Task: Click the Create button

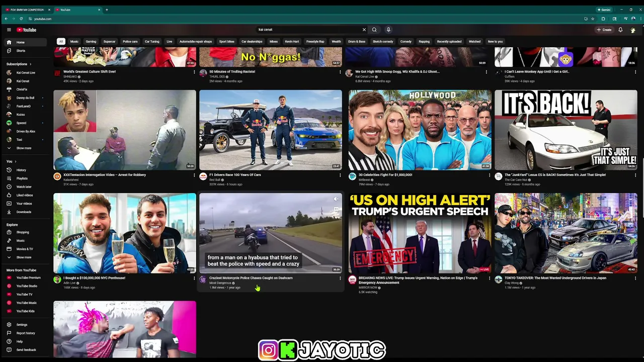Action: click(604, 30)
